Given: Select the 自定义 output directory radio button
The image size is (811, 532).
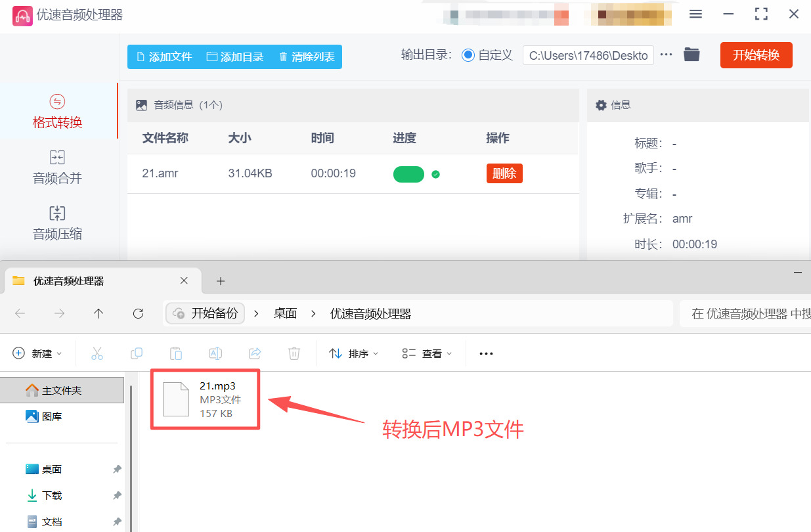Looking at the screenshot, I should pyautogui.click(x=468, y=55).
